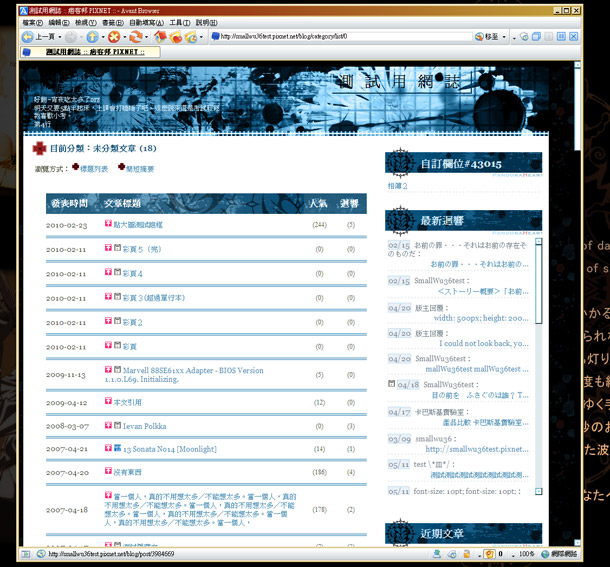The height and width of the screenshot is (567, 610).
Task: Click comments box scroll down arrow
Action: click(538, 492)
